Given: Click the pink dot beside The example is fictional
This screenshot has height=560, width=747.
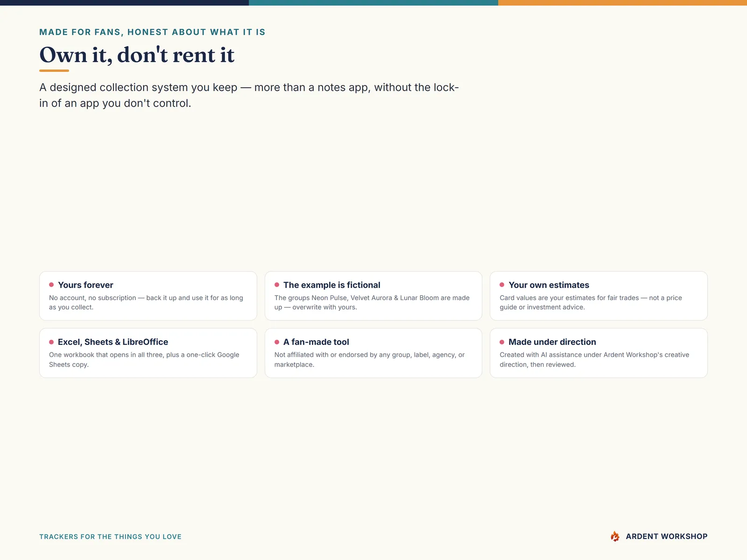Looking at the screenshot, I should [277, 285].
